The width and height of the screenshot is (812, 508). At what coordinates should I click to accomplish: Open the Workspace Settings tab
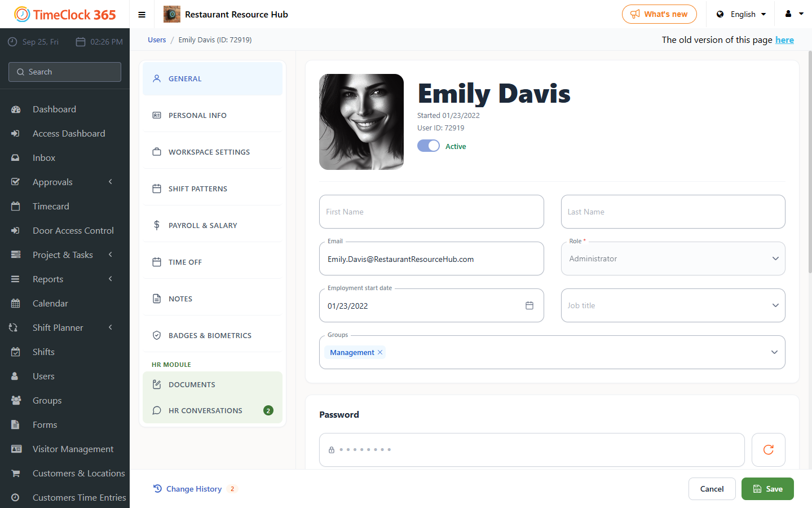tap(213, 152)
